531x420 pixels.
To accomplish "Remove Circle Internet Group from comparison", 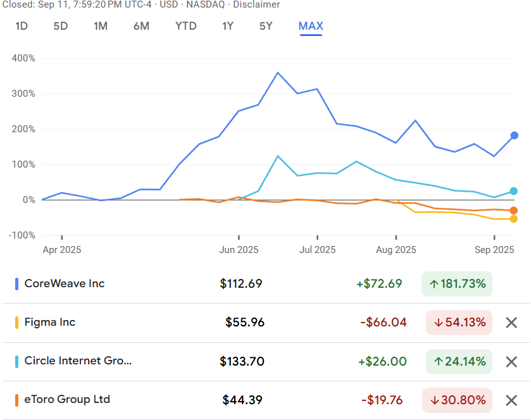I will 511,361.
